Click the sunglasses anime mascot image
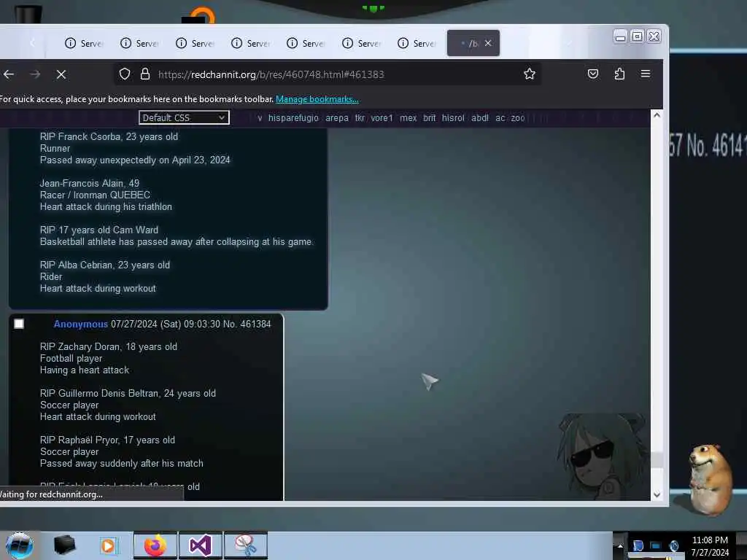This screenshot has width=747, height=560. tap(601, 456)
